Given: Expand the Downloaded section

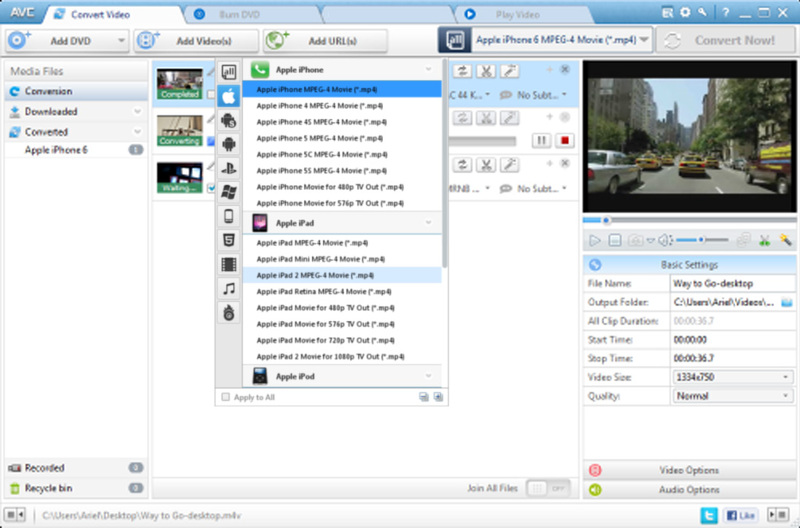Looking at the screenshot, I should coord(137,111).
